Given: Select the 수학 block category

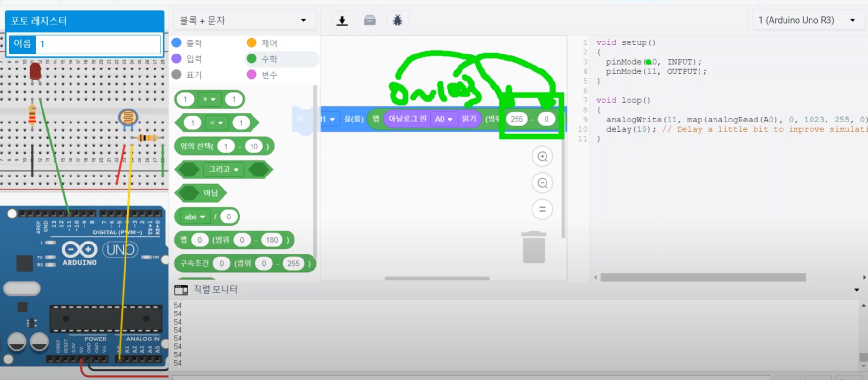Looking at the screenshot, I should (x=282, y=59).
